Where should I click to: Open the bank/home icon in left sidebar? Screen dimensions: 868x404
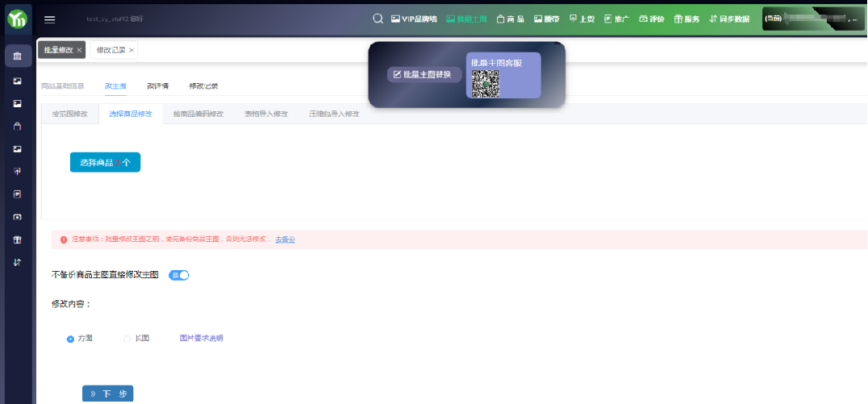pyautogui.click(x=18, y=56)
